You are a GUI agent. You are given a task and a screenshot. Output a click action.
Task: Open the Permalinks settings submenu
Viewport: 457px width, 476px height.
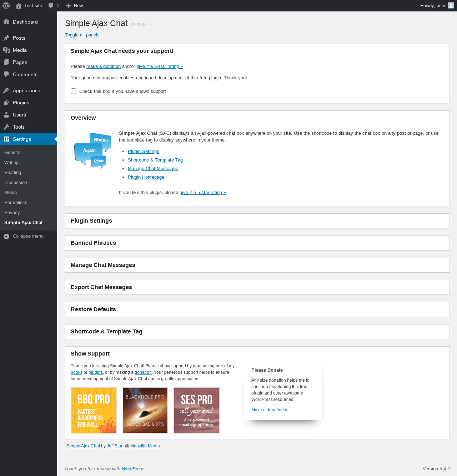pos(16,203)
